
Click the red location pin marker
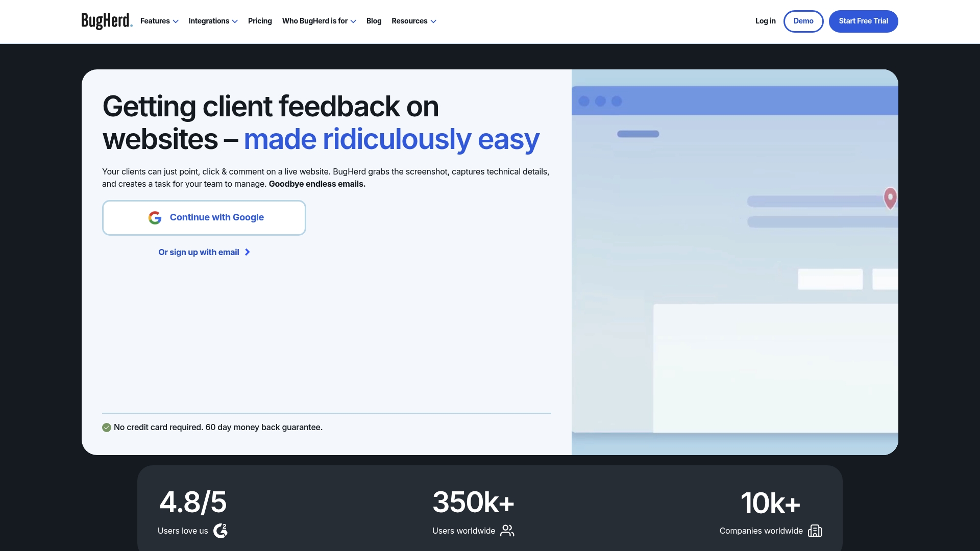point(890,198)
